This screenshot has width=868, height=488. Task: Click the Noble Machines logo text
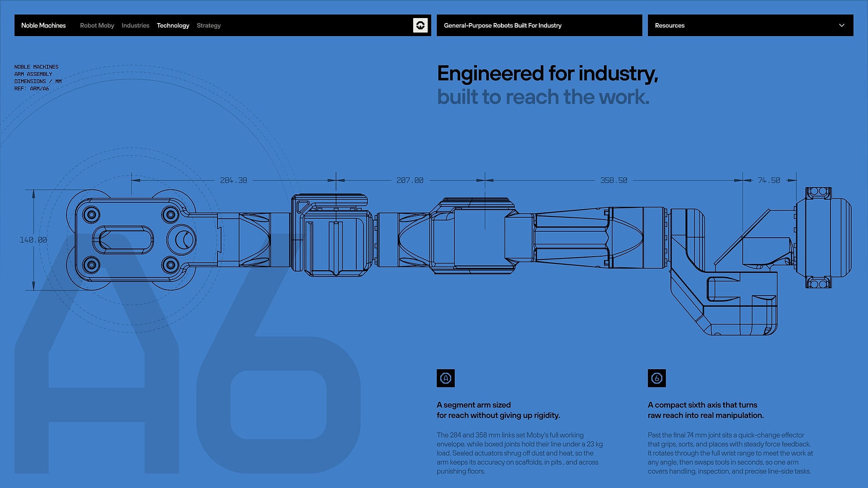(x=43, y=25)
